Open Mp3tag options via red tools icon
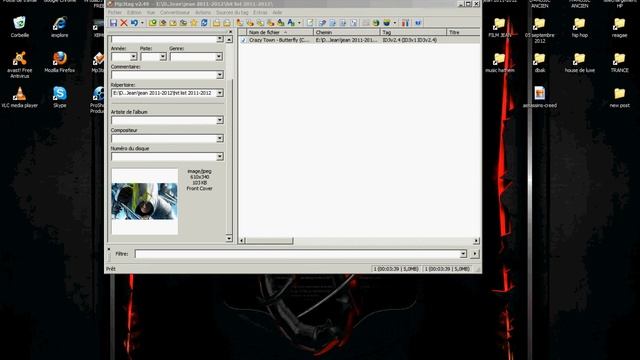This screenshot has height=360, width=640. tap(405, 23)
